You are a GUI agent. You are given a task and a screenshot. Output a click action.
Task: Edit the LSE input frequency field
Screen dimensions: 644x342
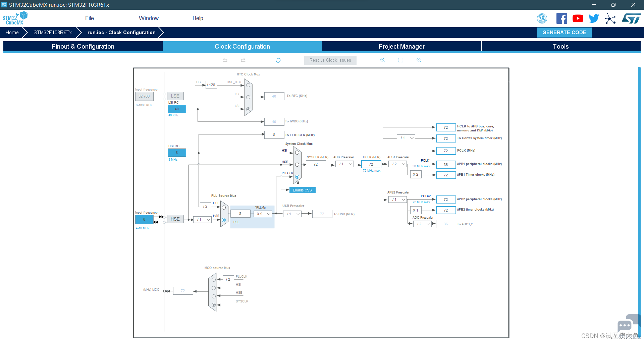[x=144, y=96]
